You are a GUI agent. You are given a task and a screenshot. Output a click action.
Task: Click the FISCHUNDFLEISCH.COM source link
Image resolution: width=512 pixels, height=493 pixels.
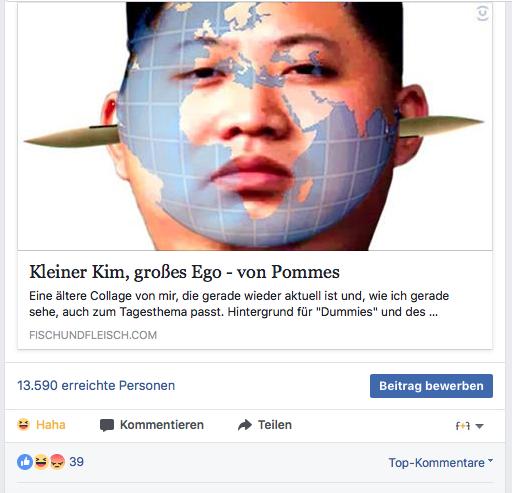click(x=93, y=335)
